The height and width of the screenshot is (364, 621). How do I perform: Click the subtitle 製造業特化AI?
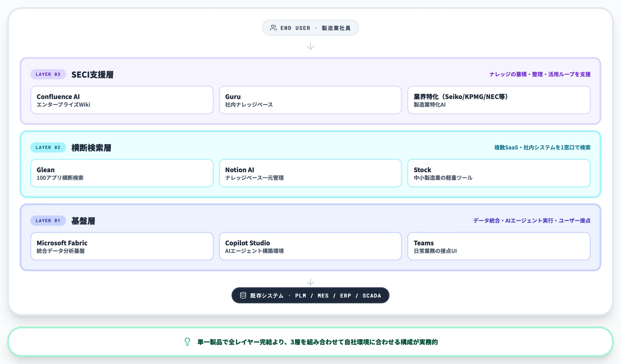[x=430, y=104]
